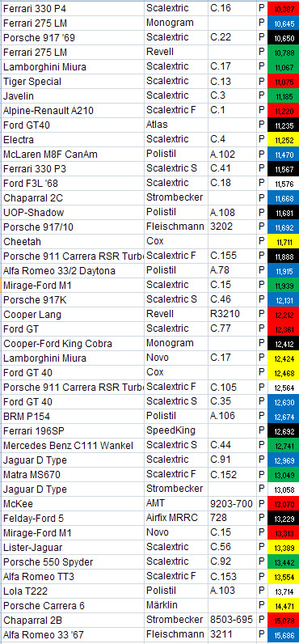Click the Chaparral 2C cell
This screenshot has width=299, height=644.
click(73, 198)
